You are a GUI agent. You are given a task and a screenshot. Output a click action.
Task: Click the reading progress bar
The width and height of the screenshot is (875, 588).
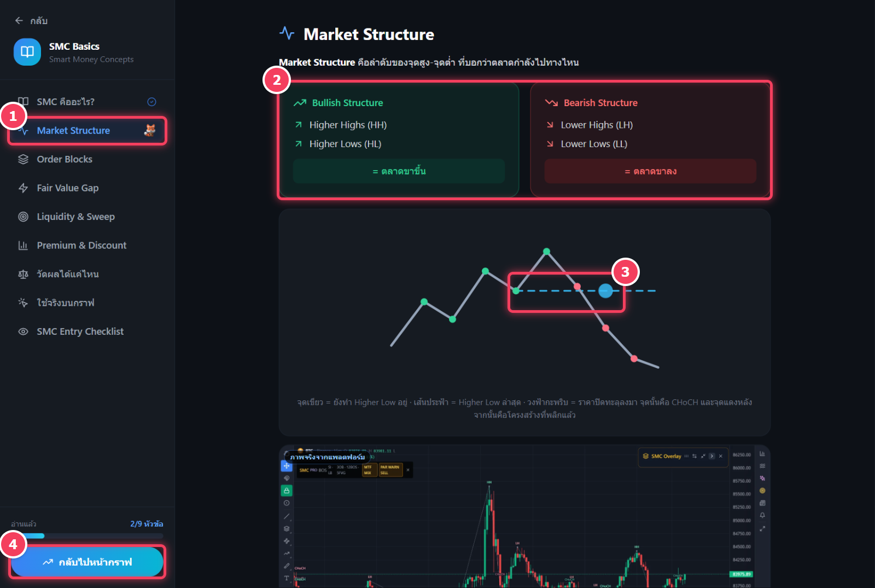[87, 536]
